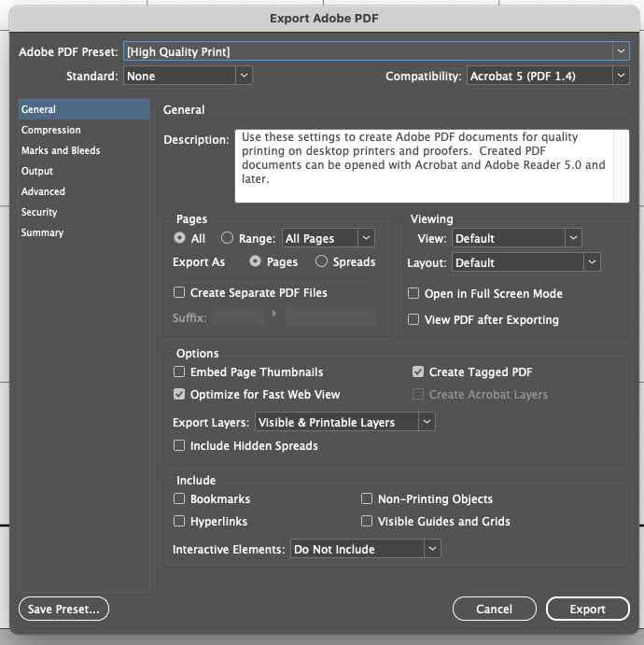Select the General category
The image size is (644, 645).
[84, 109]
